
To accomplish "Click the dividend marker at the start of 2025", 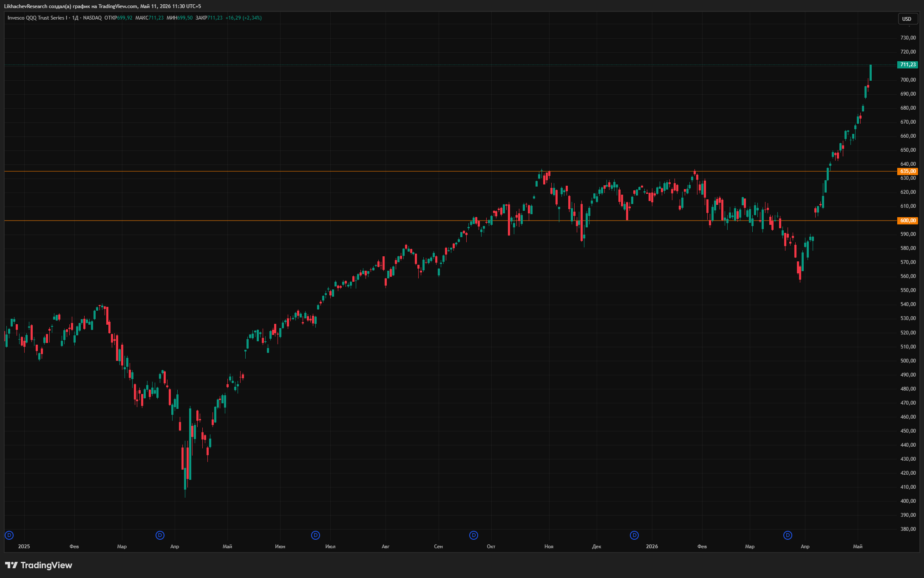I will (9, 535).
